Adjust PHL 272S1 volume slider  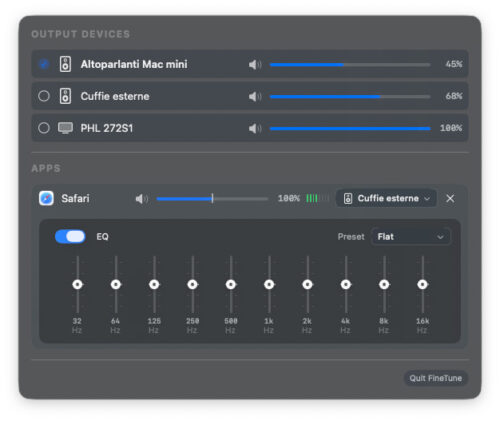point(350,128)
